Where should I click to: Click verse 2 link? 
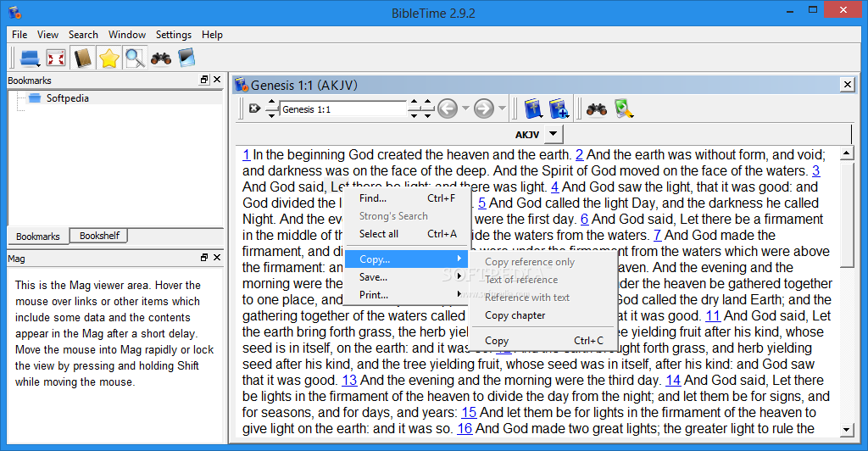579,155
